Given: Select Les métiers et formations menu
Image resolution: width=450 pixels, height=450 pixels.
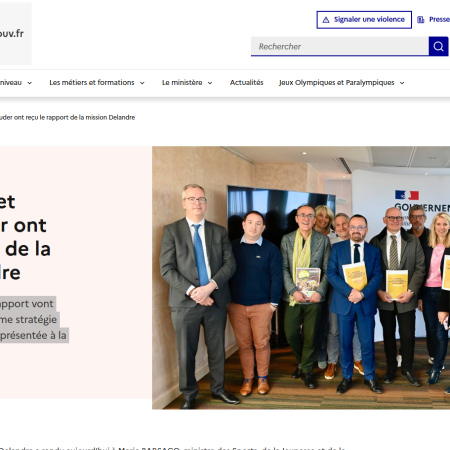Looking at the screenshot, I should tap(92, 82).
